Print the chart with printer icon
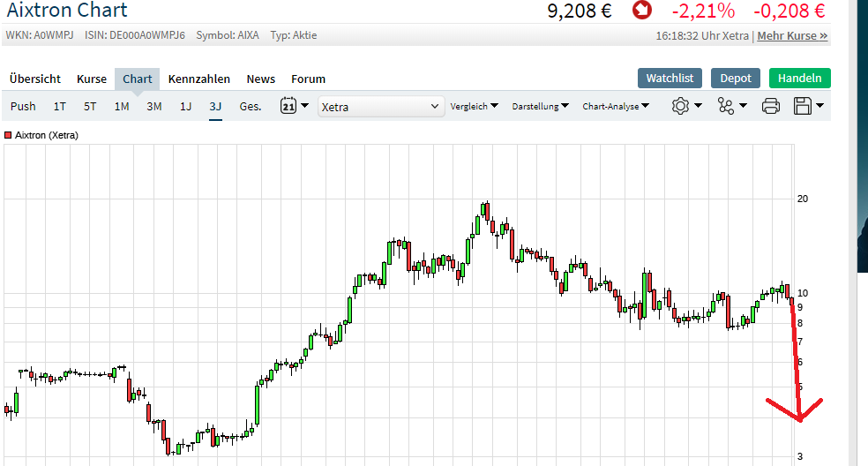Image resolution: width=868 pixels, height=466 pixels. tap(771, 106)
